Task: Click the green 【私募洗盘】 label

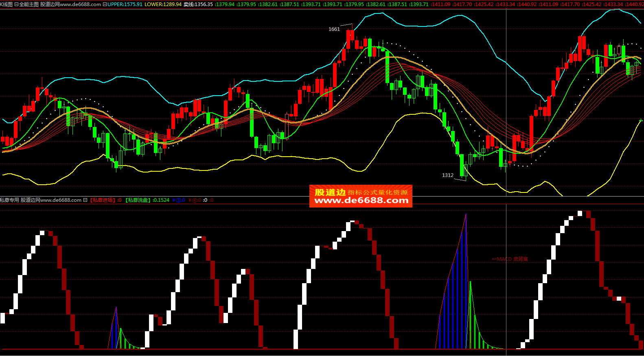Action: (x=138, y=200)
